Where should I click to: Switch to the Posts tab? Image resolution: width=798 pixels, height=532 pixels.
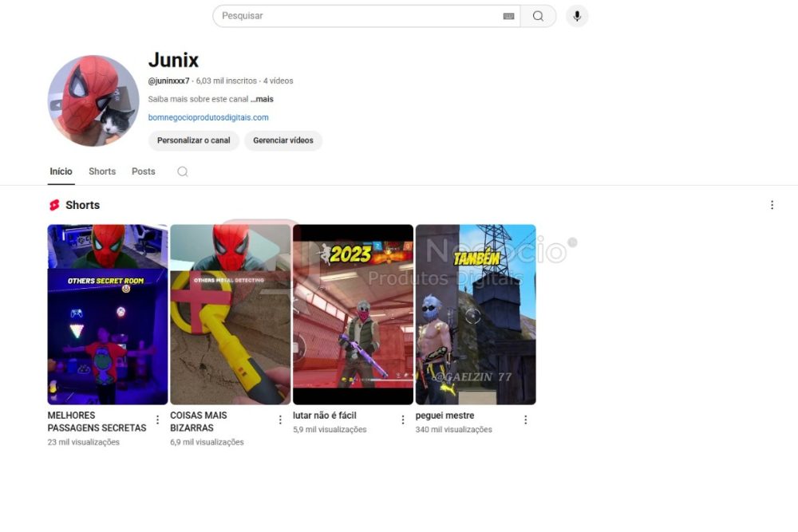click(144, 171)
